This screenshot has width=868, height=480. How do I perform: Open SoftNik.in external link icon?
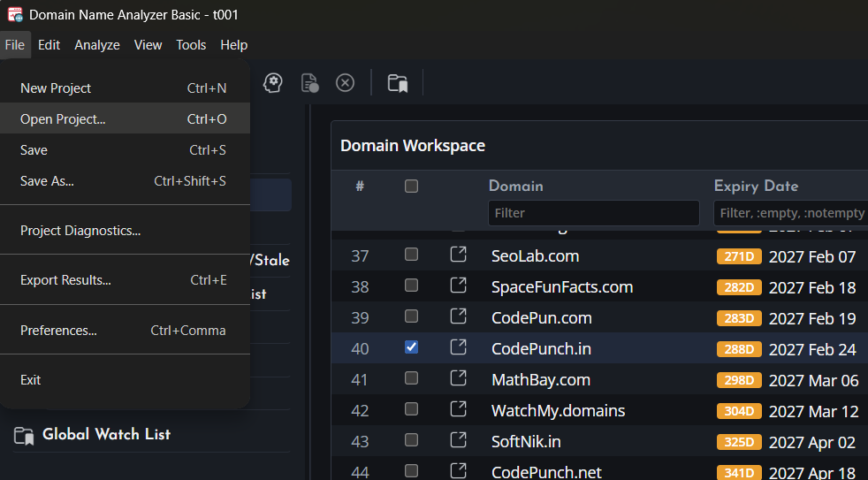(459, 441)
